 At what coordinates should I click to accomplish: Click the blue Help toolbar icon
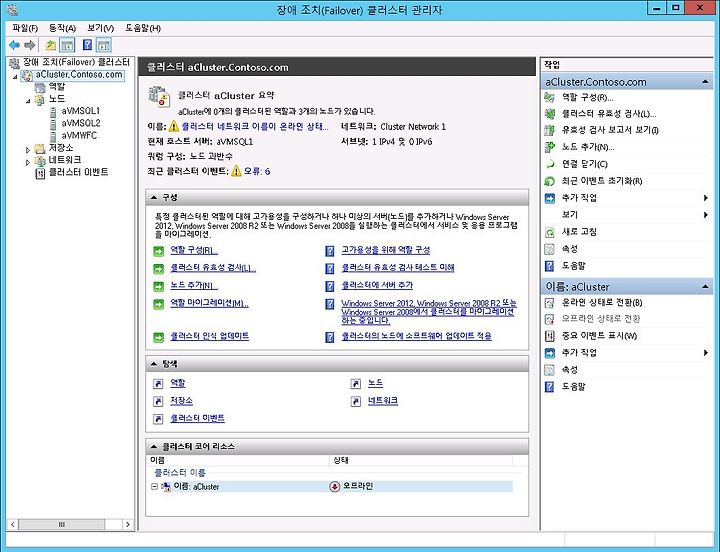coord(87,45)
